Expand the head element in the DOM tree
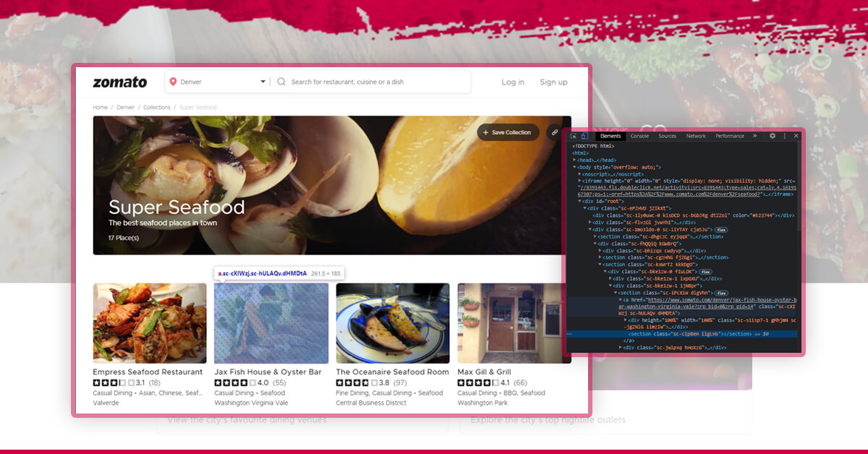The width and height of the screenshot is (868, 454). [576, 160]
